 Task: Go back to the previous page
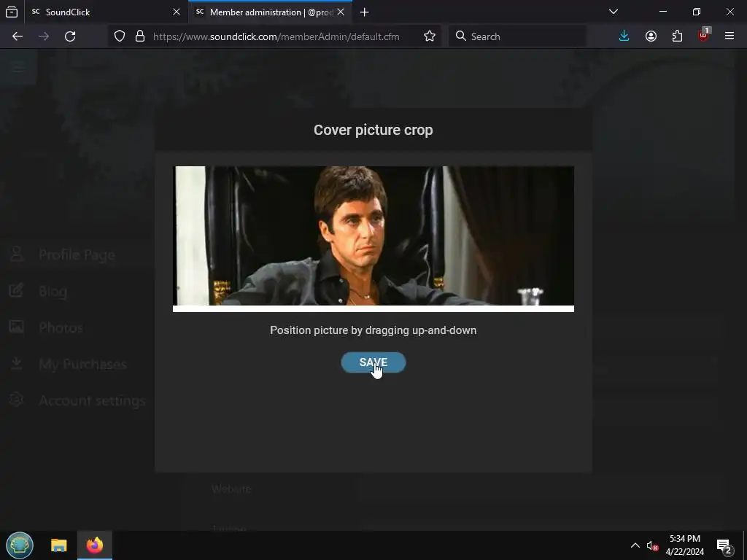click(x=18, y=36)
